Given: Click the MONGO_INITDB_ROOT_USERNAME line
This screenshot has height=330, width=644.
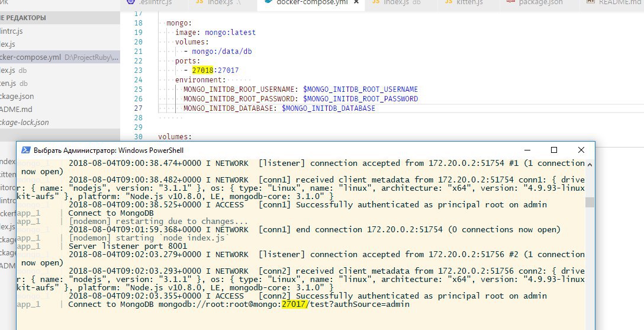Looking at the screenshot, I should [x=301, y=89].
